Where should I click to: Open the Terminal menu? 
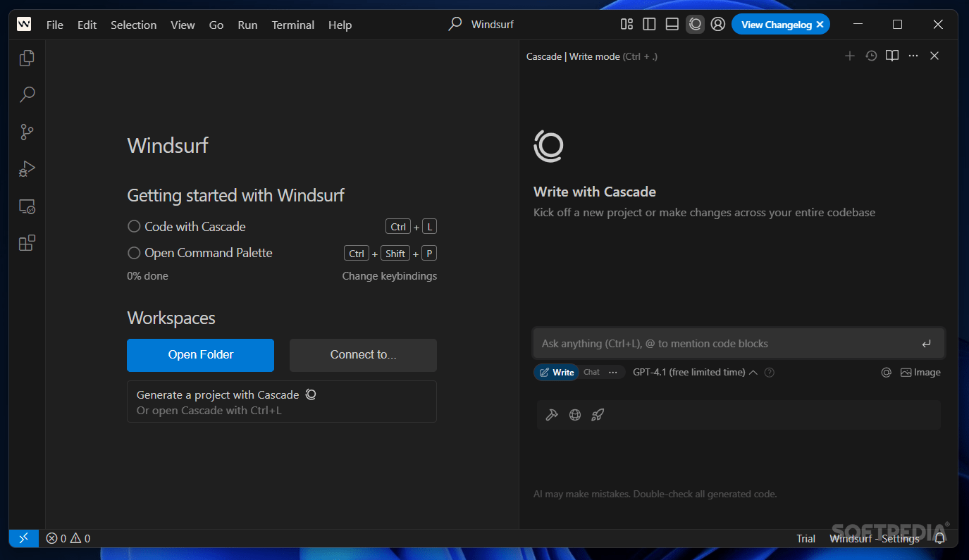point(293,25)
